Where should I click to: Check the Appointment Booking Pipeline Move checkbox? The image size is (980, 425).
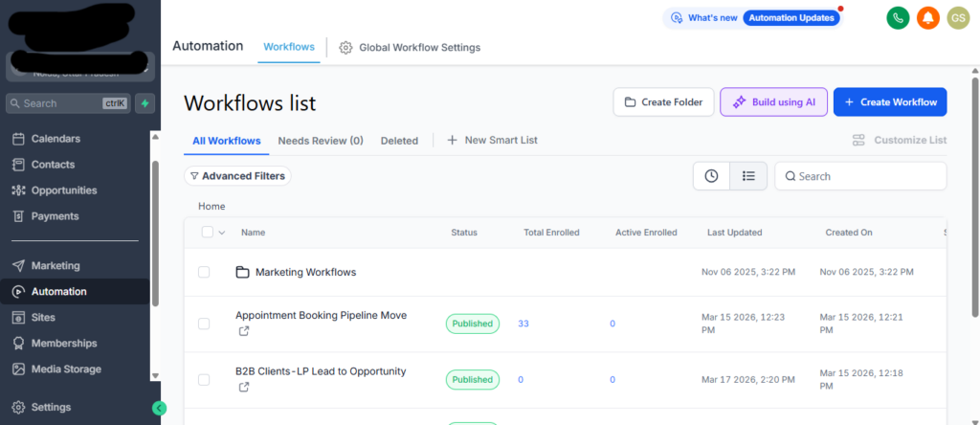click(204, 324)
